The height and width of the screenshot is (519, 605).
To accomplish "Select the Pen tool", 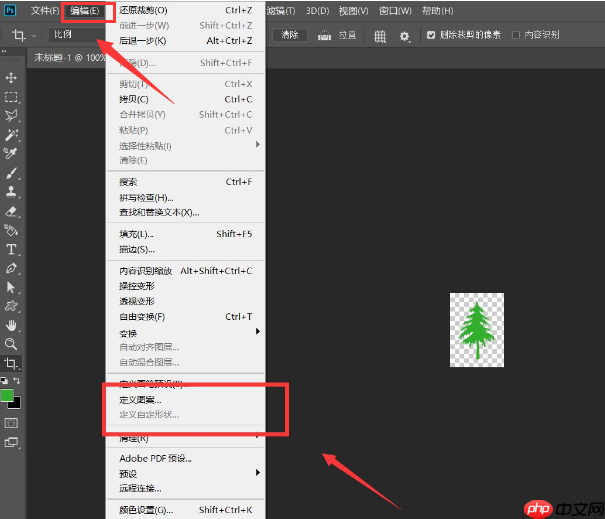I will (x=11, y=268).
